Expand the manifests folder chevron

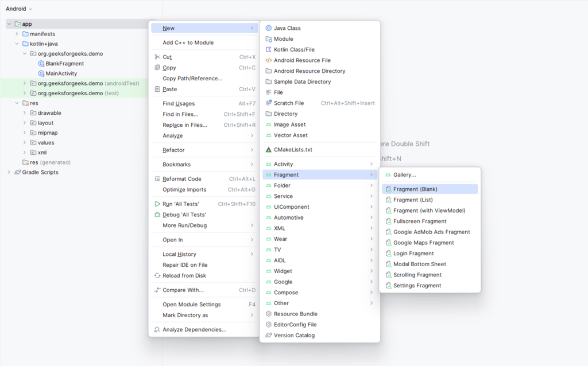click(17, 34)
